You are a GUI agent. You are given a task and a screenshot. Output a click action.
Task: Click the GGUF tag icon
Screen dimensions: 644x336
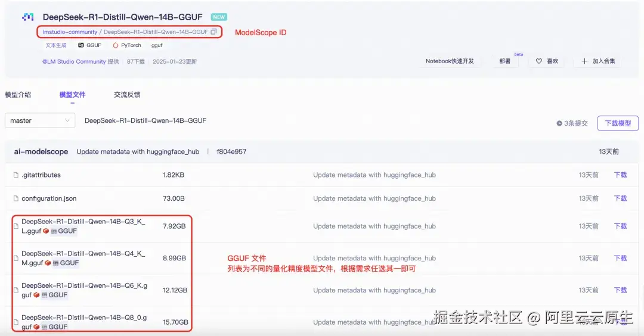pyautogui.click(x=81, y=45)
